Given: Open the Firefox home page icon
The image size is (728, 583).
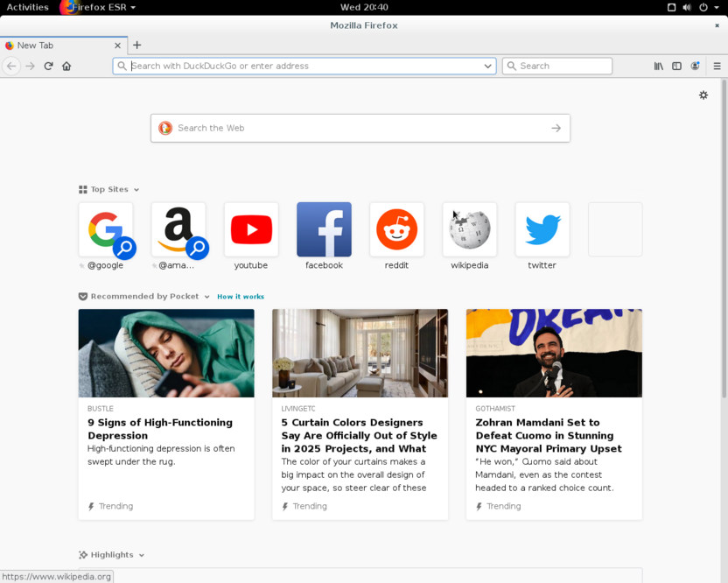Looking at the screenshot, I should click(x=66, y=66).
